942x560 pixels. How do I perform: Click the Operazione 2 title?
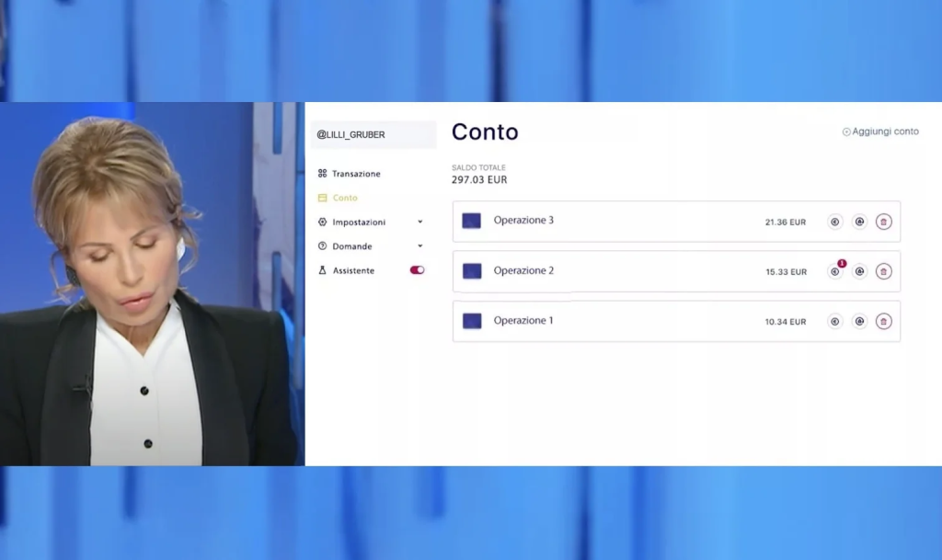(523, 270)
